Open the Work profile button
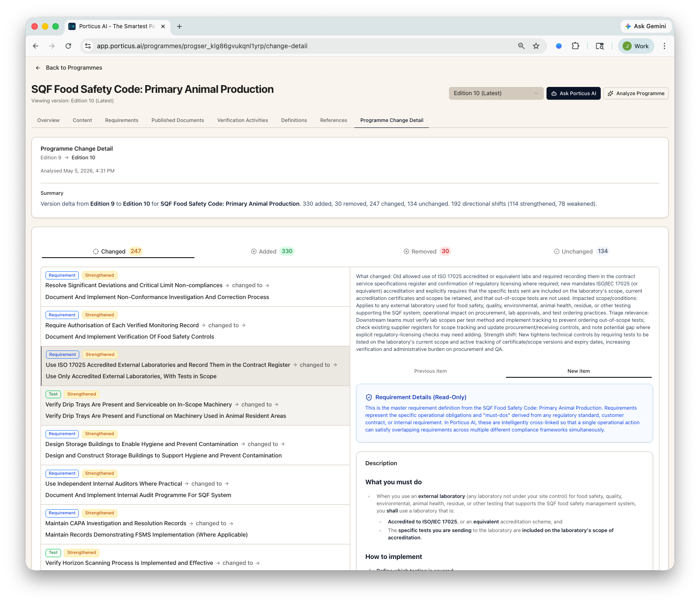This screenshot has width=700, height=604. [x=636, y=46]
